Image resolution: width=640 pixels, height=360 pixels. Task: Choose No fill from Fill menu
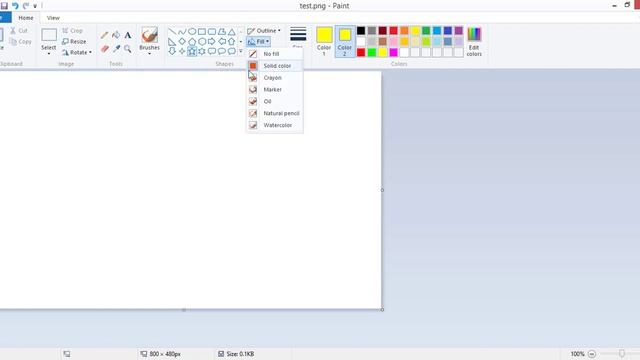point(275,54)
